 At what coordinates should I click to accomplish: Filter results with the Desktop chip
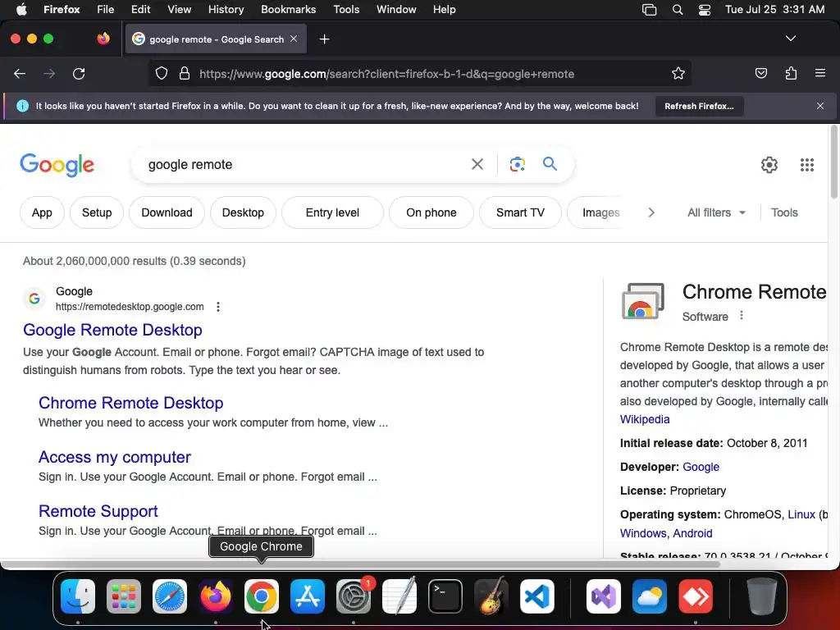click(x=243, y=212)
